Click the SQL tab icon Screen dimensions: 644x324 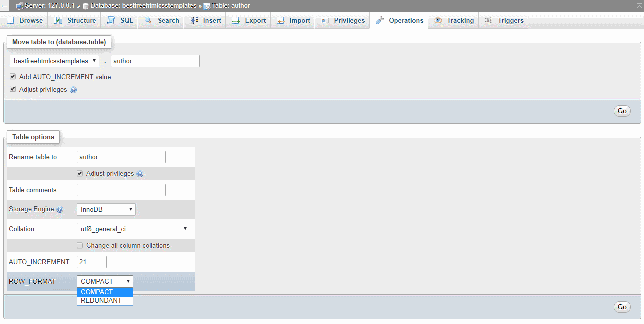(x=111, y=20)
